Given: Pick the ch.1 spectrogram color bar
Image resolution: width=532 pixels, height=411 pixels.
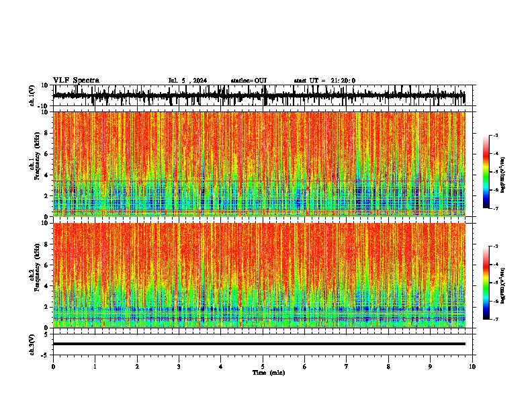Looking at the screenshot, I should tap(486, 172).
